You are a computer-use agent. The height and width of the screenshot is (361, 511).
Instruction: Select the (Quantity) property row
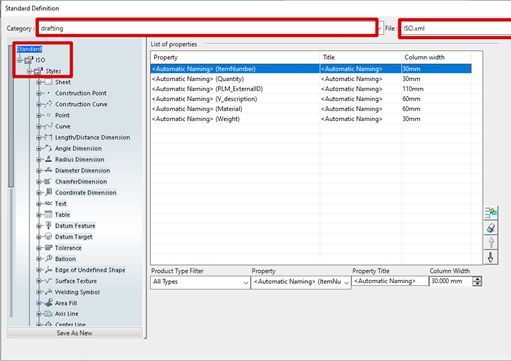point(311,79)
